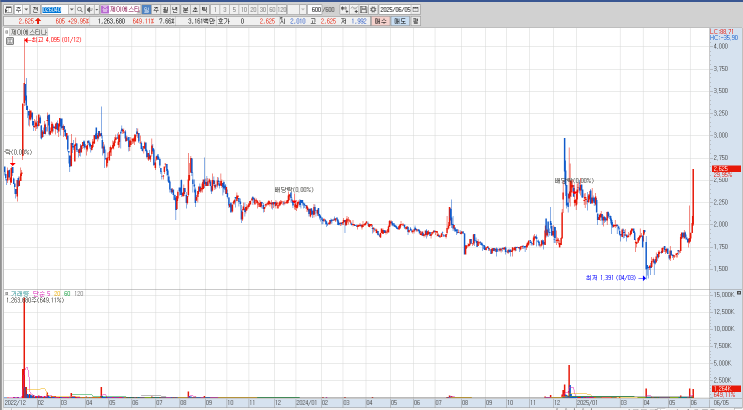
Task: Click the 호가 label in quote bar
Action: point(224,21)
